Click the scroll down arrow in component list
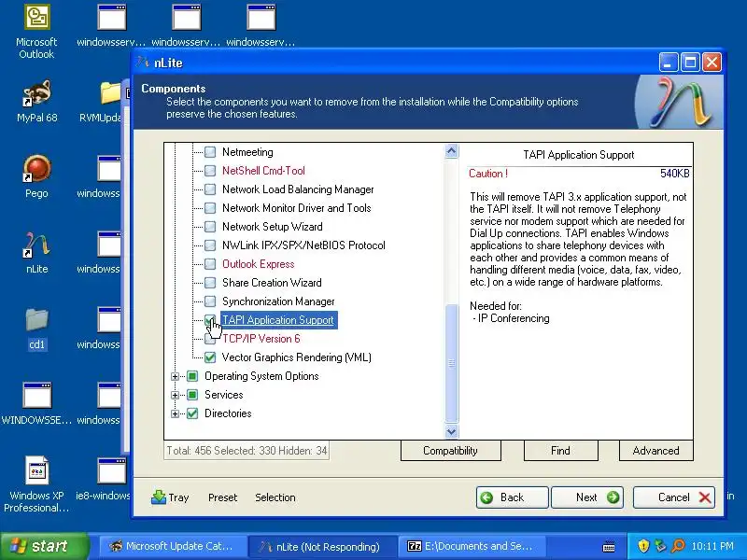747x560 pixels. 451,431
